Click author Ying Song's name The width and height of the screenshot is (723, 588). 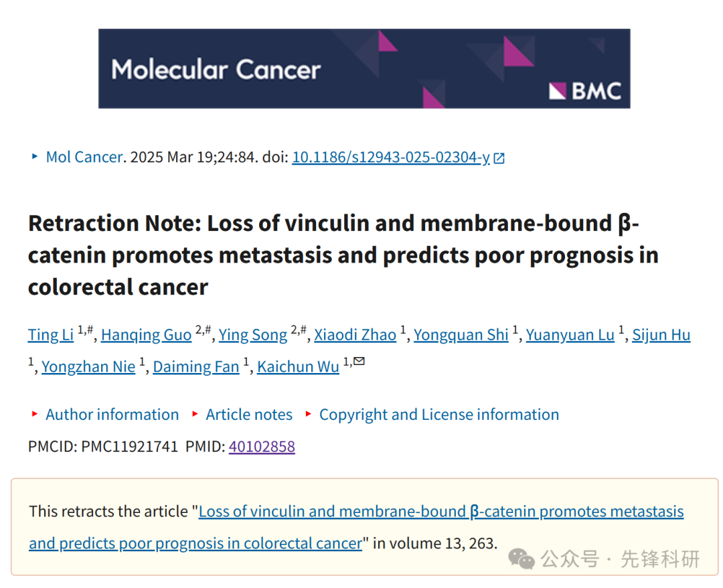[x=252, y=335]
